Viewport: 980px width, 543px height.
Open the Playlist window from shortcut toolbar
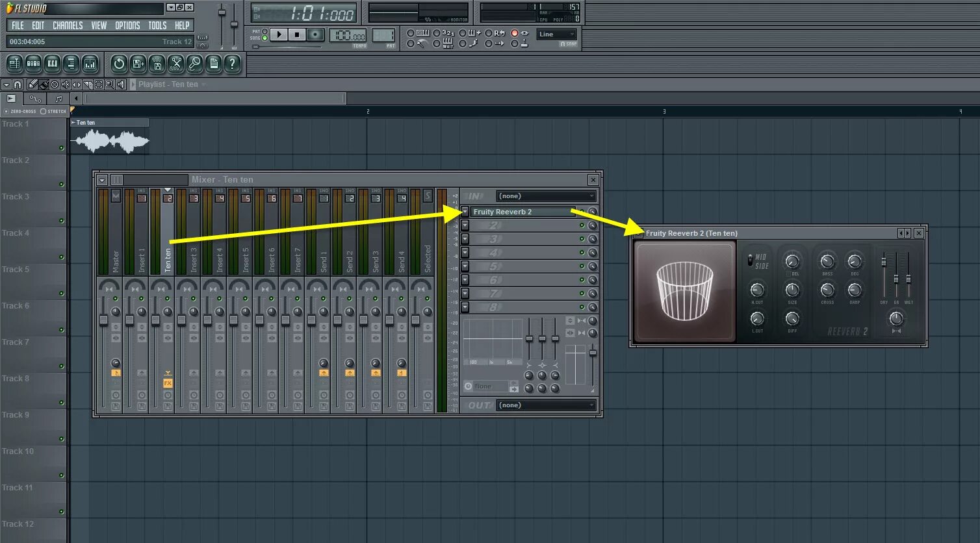click(x=14, y=64)
